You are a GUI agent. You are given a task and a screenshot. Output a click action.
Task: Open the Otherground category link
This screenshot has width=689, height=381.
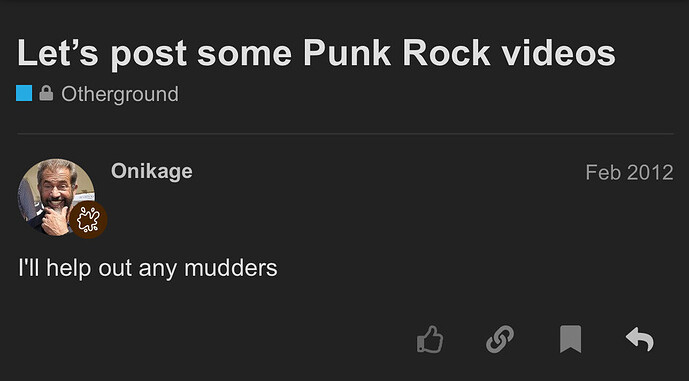coord(120,94)
